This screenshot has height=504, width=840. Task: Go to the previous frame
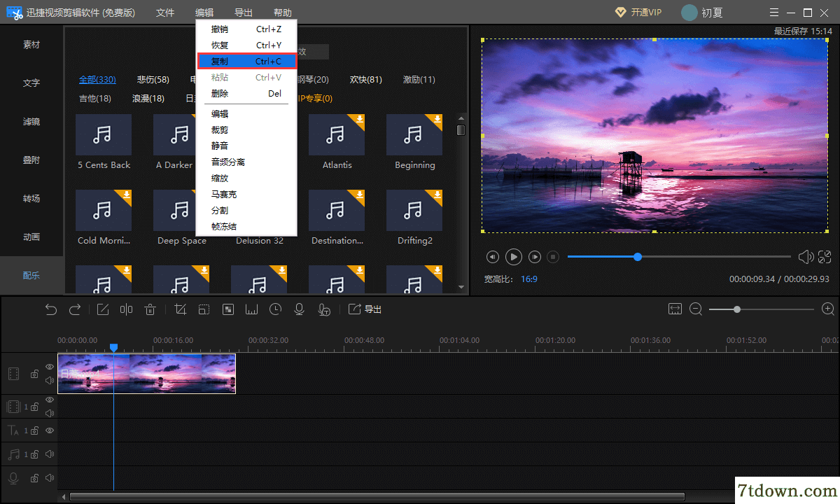pos(493,257)
